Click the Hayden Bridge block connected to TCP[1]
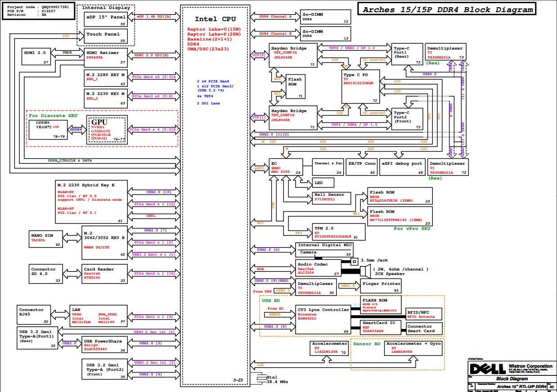The height and width of the screenshot is (392, 557). click(293, 118)
